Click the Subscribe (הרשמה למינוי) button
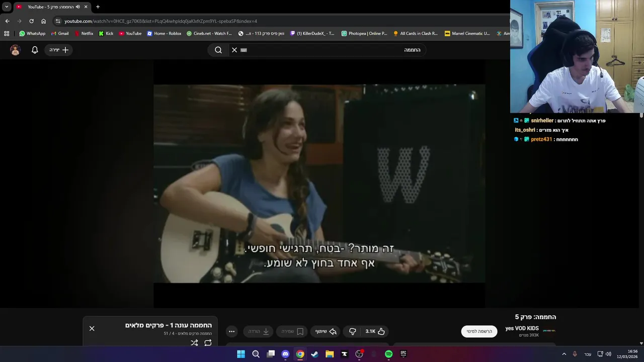 [479, 331]
